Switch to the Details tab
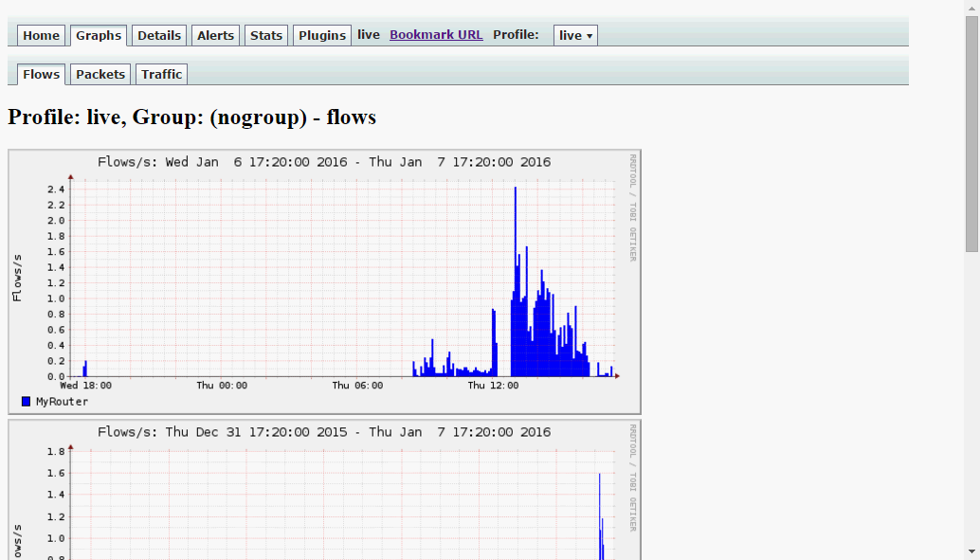980x560 pixels. click(159, 36)
